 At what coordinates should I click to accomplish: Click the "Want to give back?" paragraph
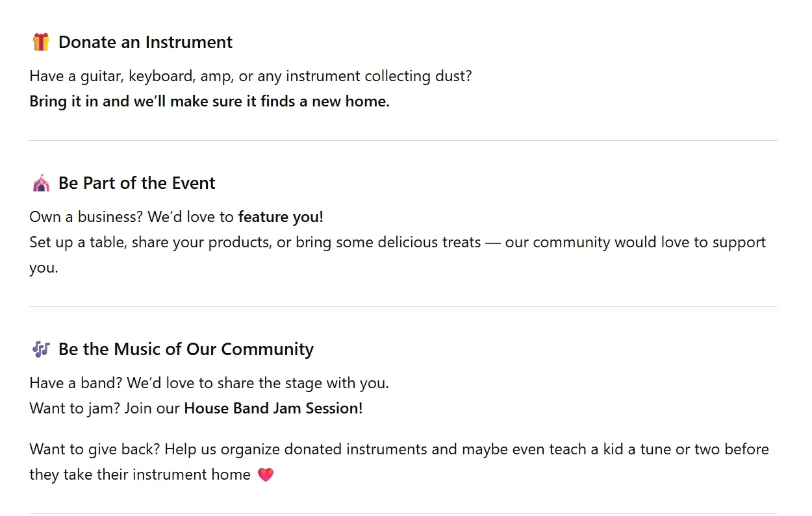[398, 449]
